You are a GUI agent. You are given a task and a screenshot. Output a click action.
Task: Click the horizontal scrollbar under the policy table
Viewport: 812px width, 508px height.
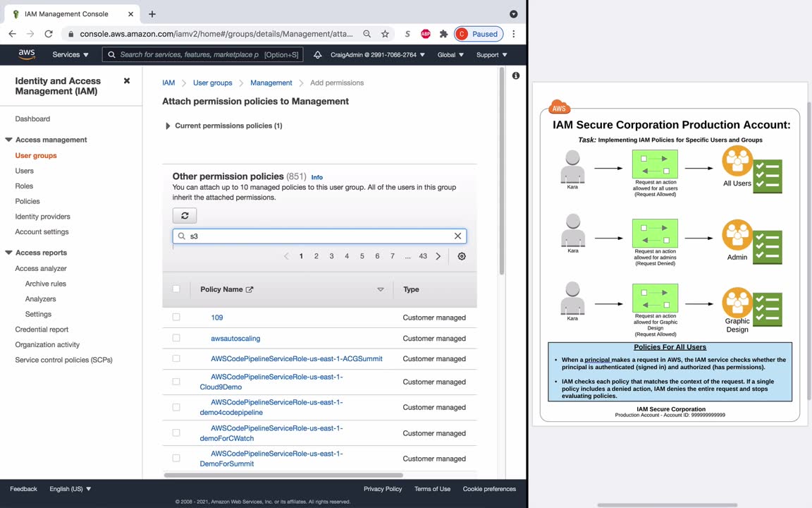click(283, 475)
